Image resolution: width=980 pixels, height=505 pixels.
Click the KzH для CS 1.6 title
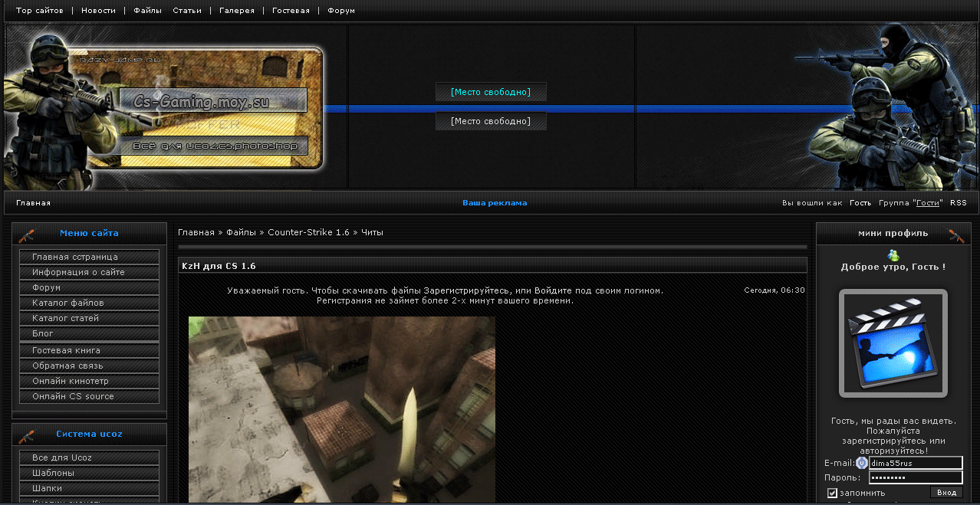point(219,266)
